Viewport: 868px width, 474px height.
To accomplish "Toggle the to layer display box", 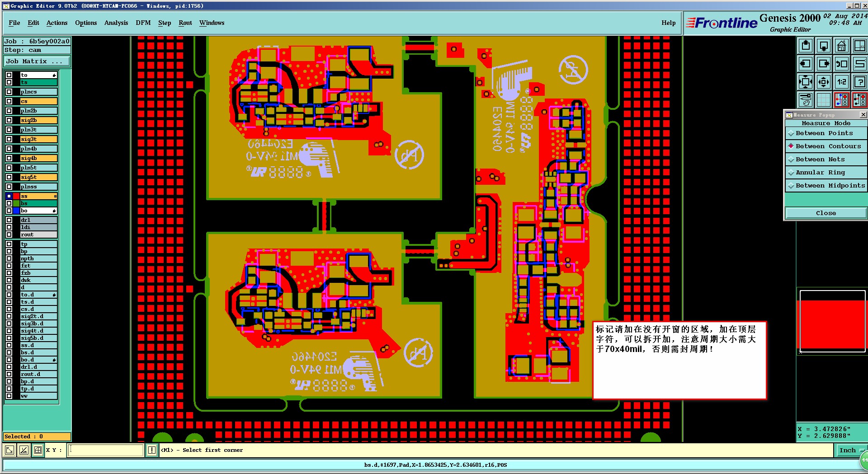I will [x=9, y=75].
